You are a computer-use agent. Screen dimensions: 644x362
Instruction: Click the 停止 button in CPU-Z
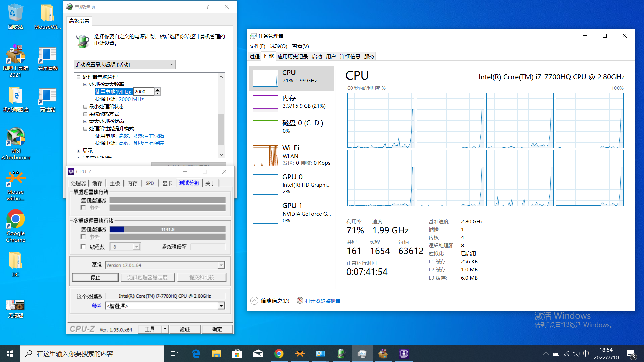tap(95, 277)
